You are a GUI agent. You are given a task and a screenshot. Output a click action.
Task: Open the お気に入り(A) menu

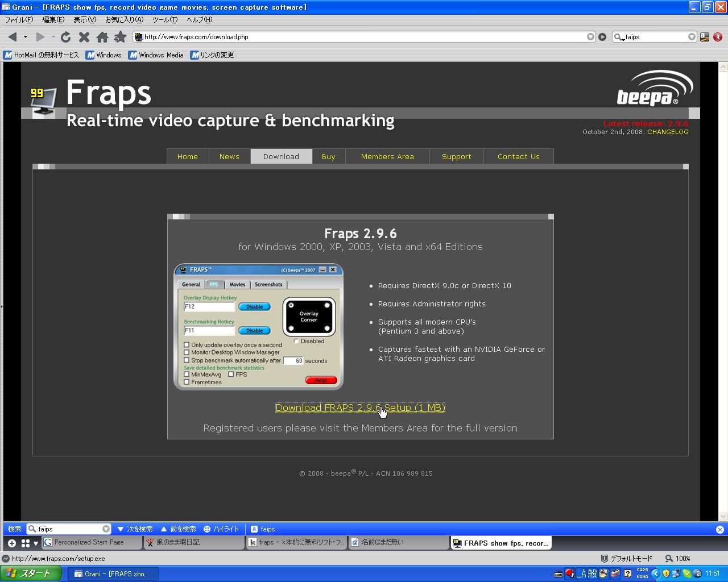pos(124,20)
